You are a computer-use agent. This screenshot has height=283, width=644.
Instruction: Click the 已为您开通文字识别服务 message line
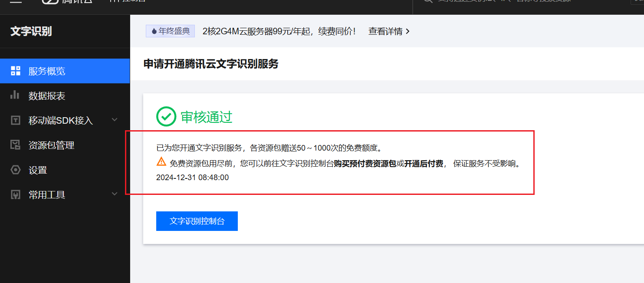click(269, 148)
